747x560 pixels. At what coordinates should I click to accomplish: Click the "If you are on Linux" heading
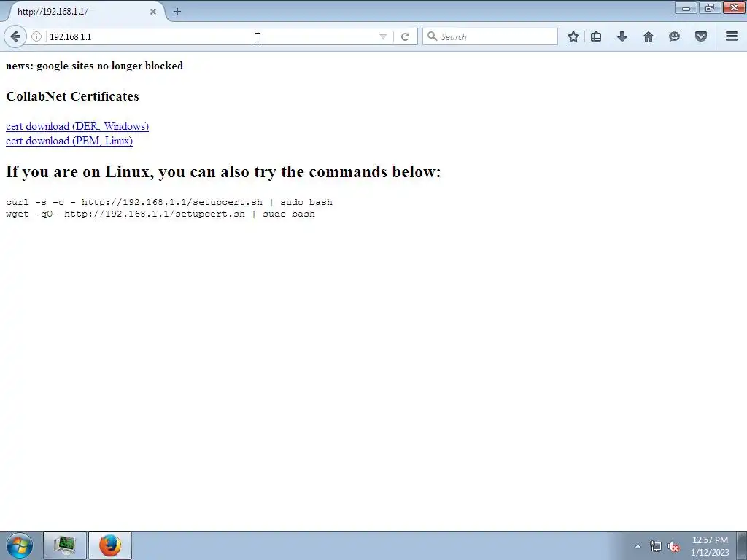[223, 172]
